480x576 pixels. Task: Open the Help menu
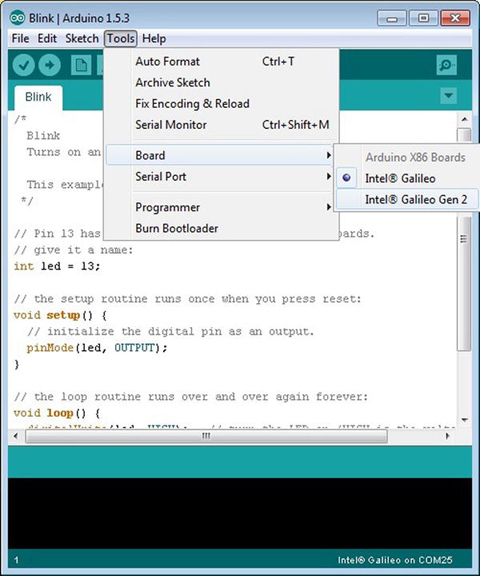pos(154,39)
